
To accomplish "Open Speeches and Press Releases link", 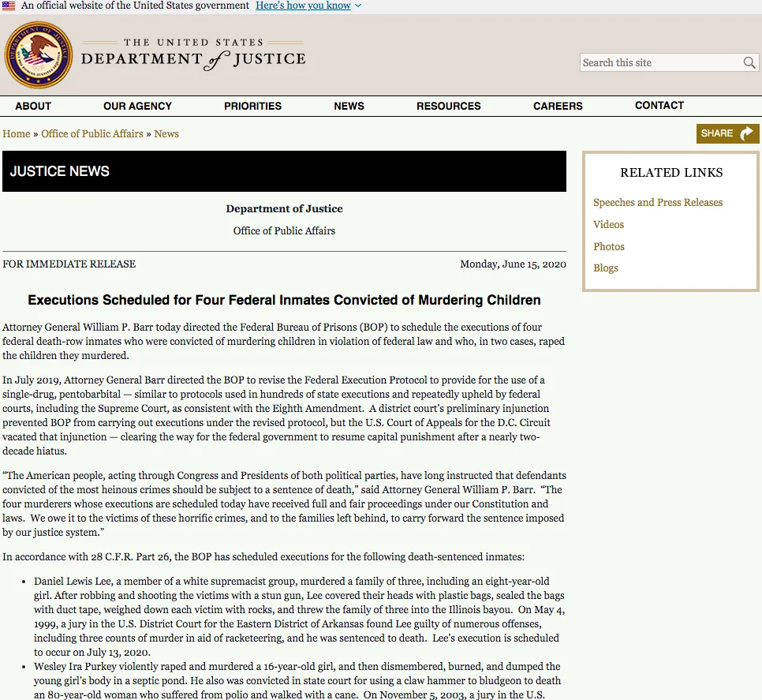I will coord(658,202).
